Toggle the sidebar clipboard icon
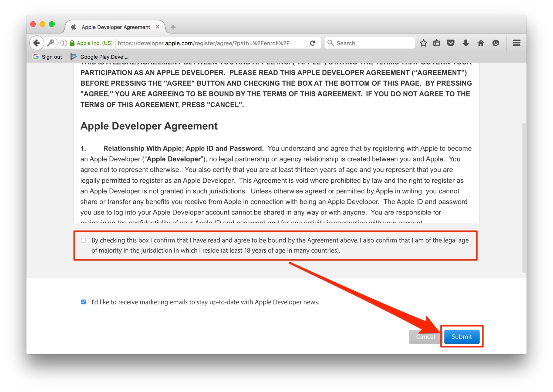 436,43
